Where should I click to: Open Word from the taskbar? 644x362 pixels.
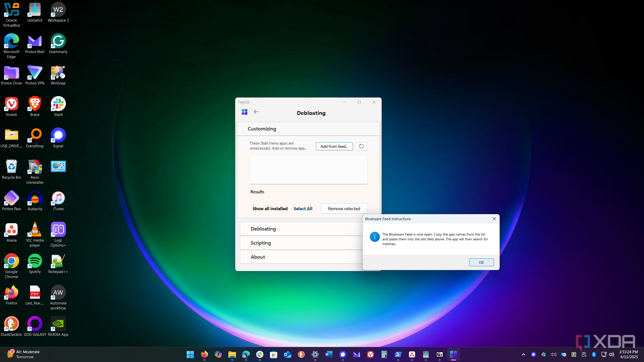click(x=329, y=354)
